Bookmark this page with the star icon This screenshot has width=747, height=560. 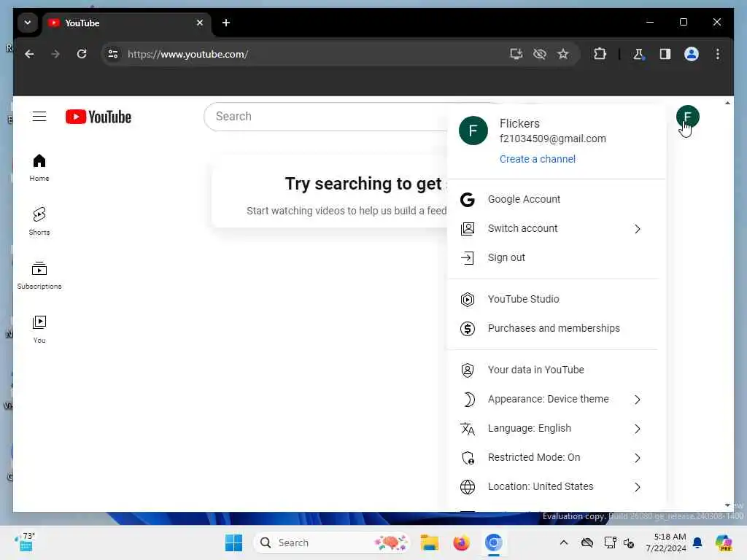(562, 54)
